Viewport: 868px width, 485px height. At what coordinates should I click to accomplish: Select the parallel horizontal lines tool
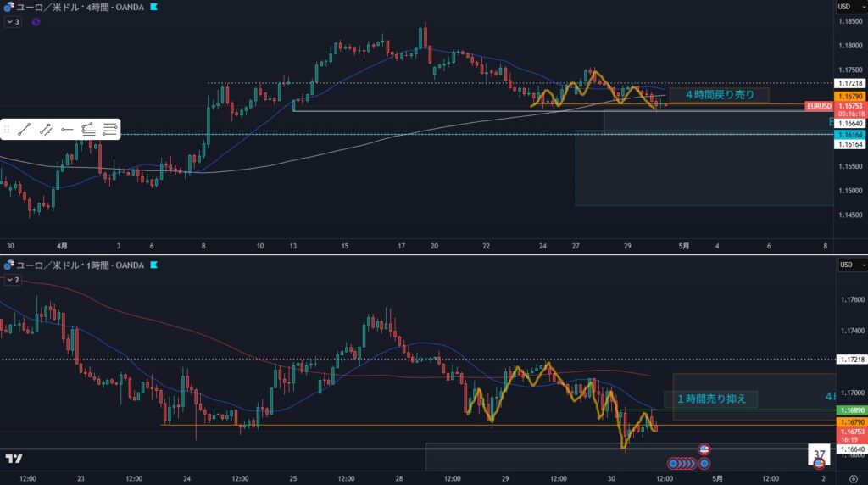click(x=109, y=130)
